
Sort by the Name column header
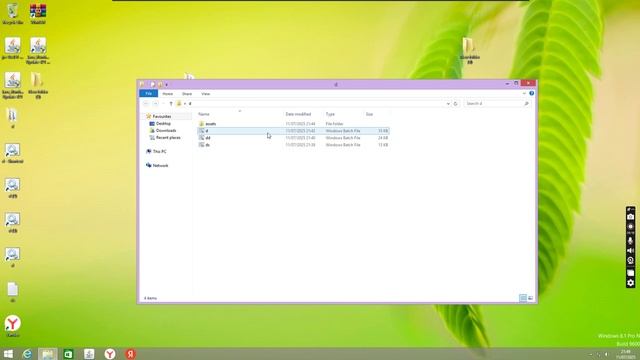pos(239,114)
